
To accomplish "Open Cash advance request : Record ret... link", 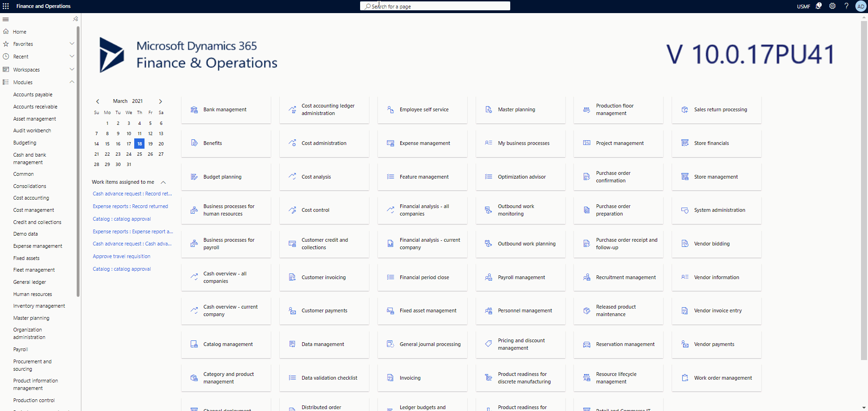I will click(132, 194).
